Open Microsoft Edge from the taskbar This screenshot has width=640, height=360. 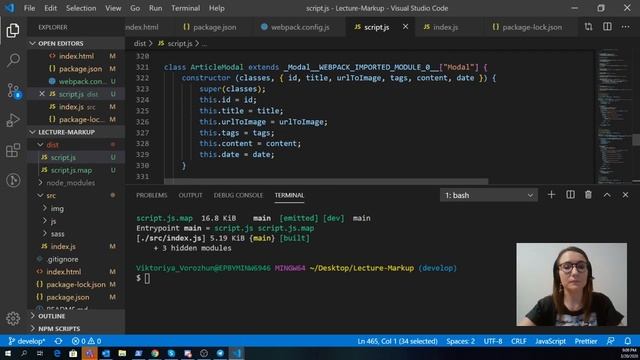[x=57, y=353]
